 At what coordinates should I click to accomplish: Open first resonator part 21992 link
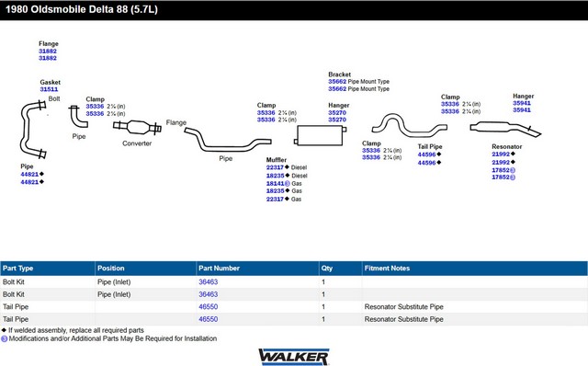(501, 154)
